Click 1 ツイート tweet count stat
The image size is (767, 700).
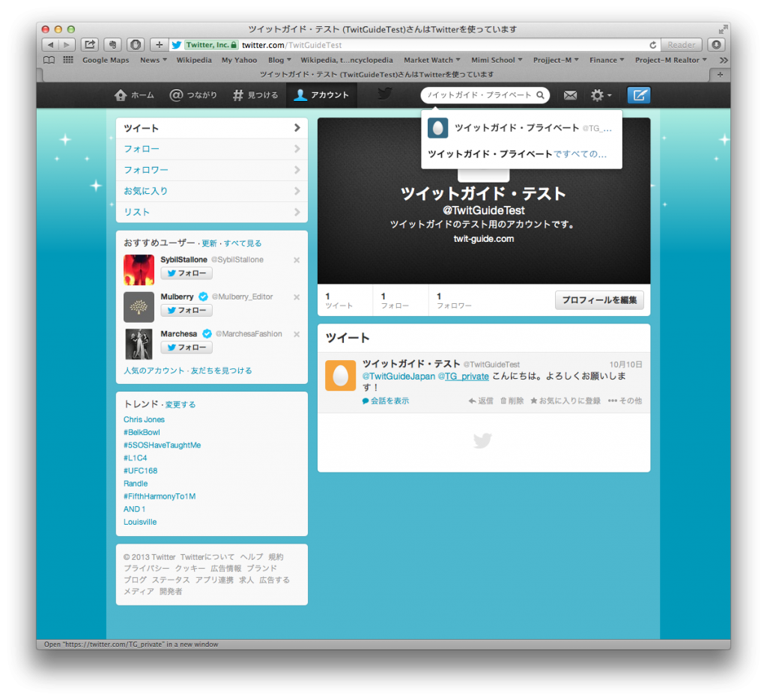click(339, 301)
